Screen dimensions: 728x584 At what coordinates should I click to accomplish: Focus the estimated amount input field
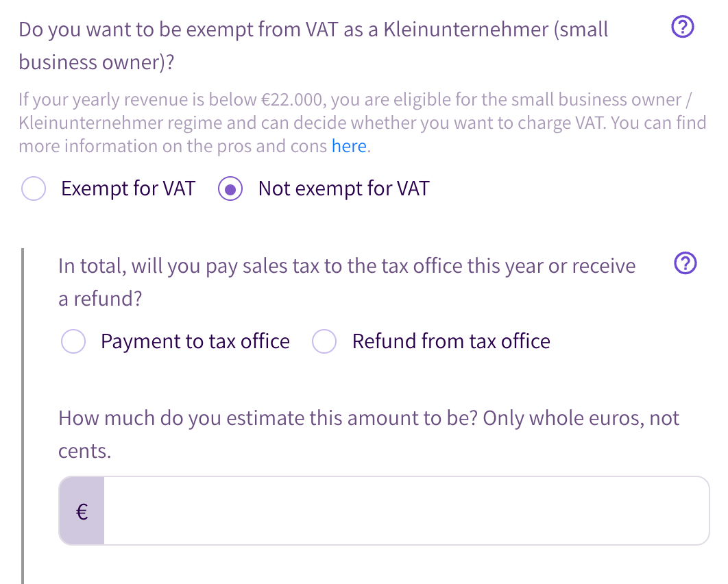click(406, 511)
